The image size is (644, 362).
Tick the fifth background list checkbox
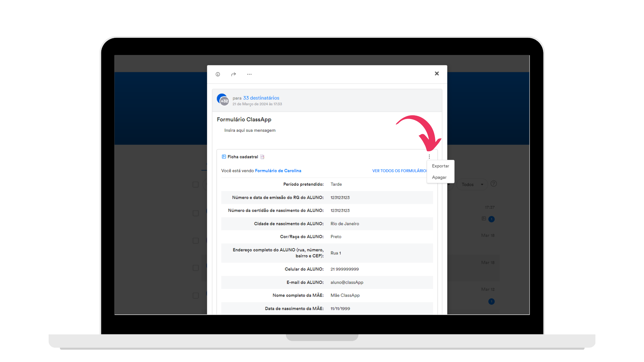[196, 296]
